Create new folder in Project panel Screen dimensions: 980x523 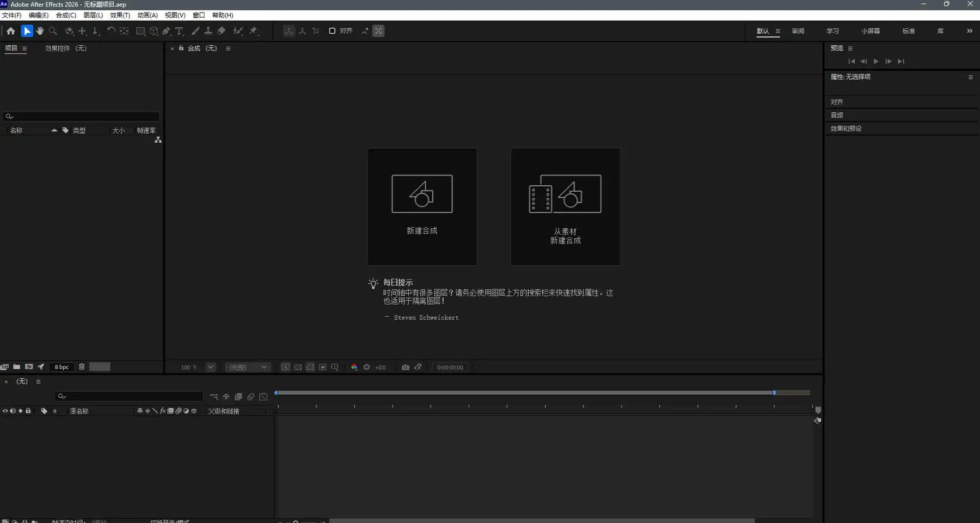click(x=17, y=367)
